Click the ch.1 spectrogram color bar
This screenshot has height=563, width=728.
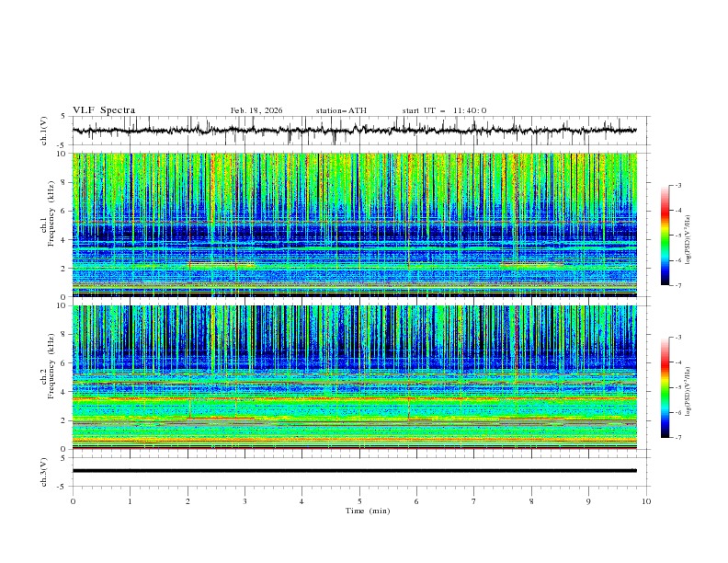click(x=665, y=235)
